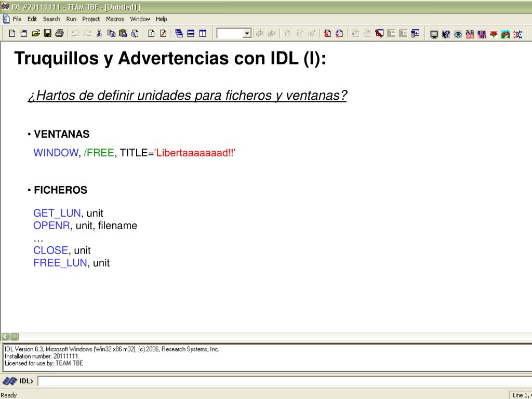Open the HDF browser icon
The width and height of the screenshot is (532, 399).
(x=494, y=34)
